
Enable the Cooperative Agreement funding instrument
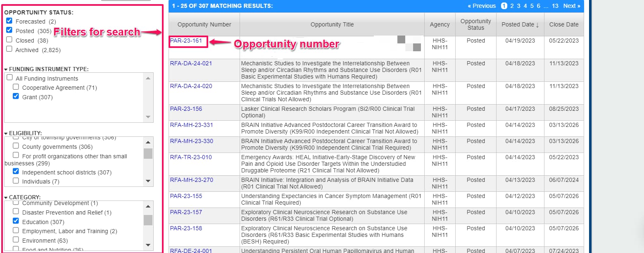click(x=15, y=87)
